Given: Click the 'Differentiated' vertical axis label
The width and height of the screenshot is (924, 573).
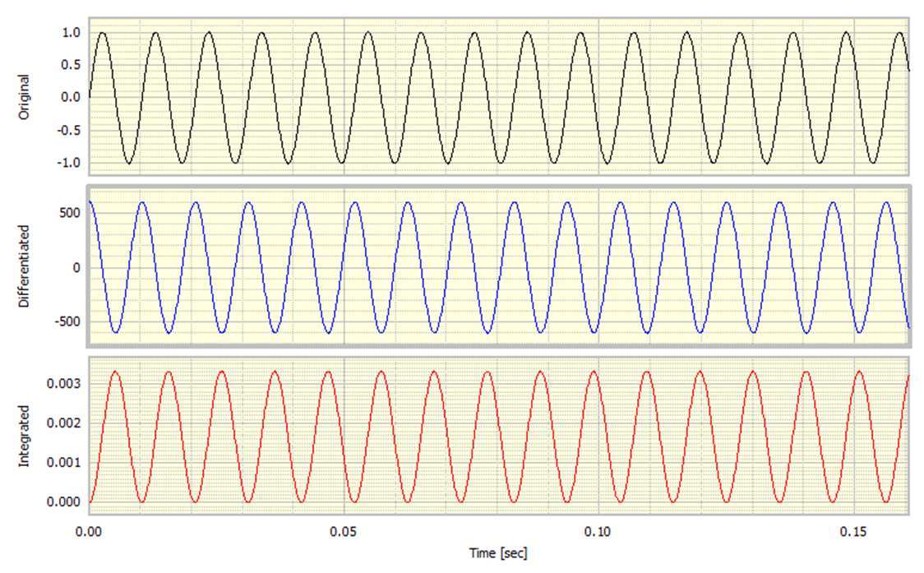Looking at the screenshot, I should pos(24,266).
